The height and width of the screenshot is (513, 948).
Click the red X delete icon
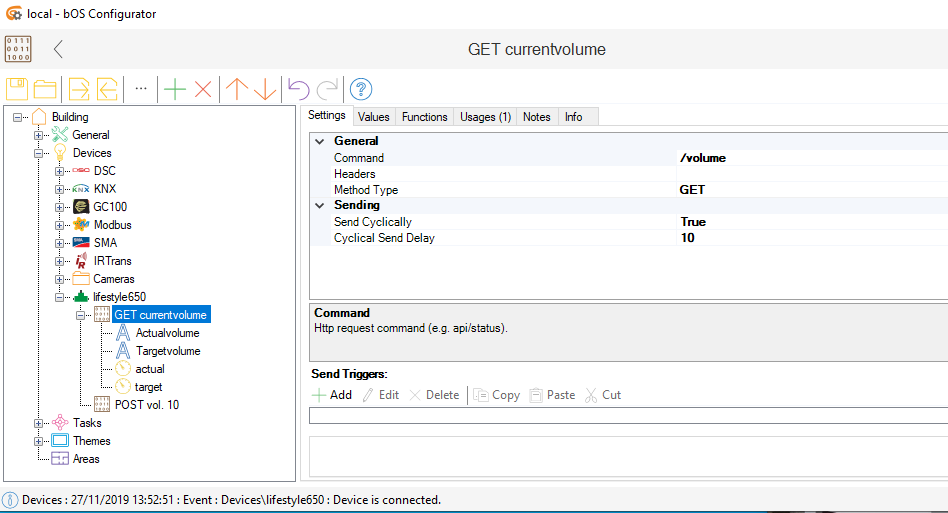(x=203, y=89)
